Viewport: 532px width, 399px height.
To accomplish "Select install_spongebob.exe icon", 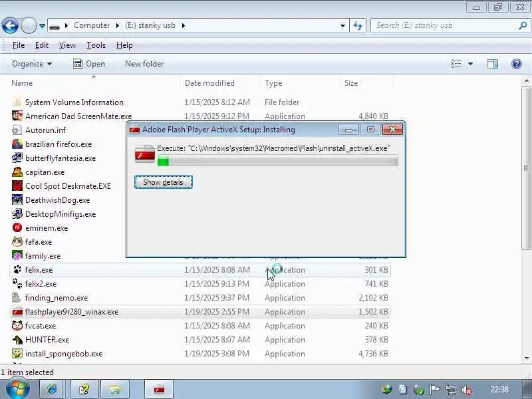I will 17,354.
